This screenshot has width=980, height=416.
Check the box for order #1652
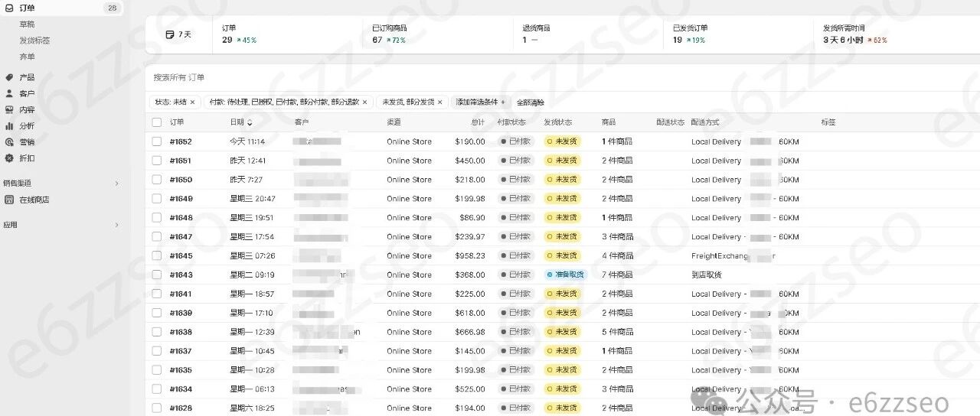[157, 141]
